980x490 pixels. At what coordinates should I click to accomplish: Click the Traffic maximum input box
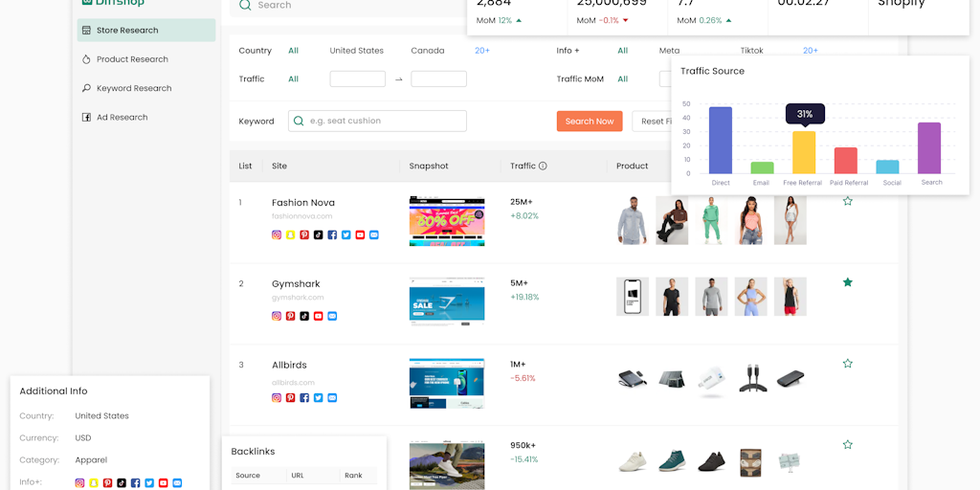[x=438, y=78]
